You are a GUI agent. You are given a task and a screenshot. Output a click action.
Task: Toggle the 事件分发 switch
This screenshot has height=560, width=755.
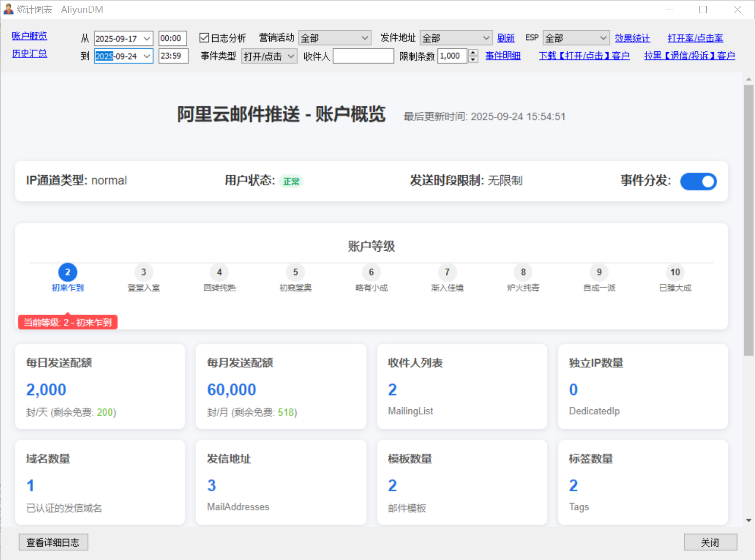click(698, 181)
